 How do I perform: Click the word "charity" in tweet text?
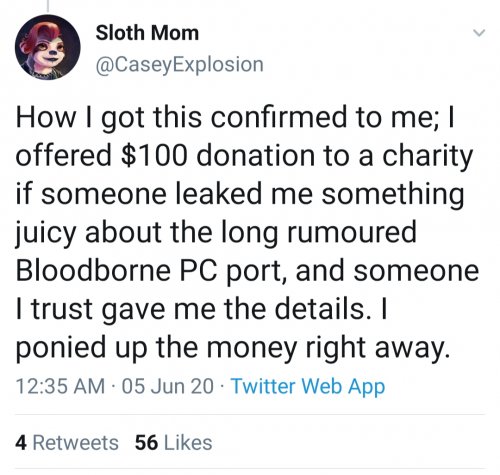pyautogui.click(x=428, y=157)
